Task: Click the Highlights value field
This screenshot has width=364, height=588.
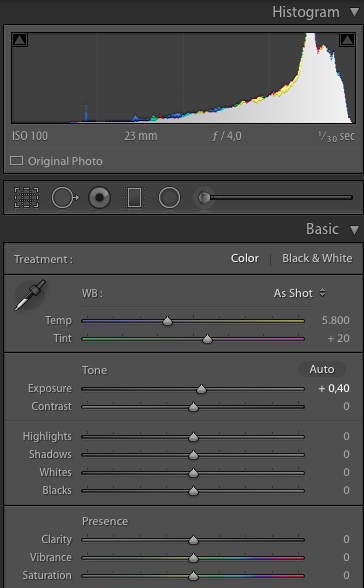Action: (346, 436)
